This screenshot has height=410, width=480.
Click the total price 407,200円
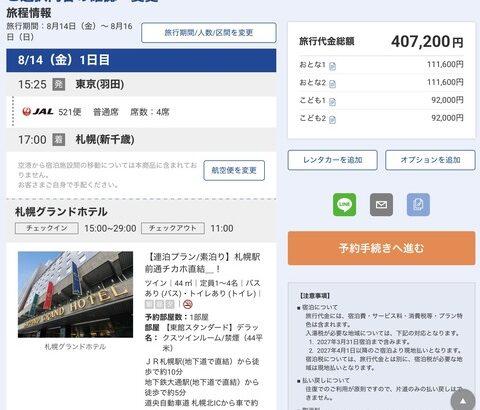(427, 42)
